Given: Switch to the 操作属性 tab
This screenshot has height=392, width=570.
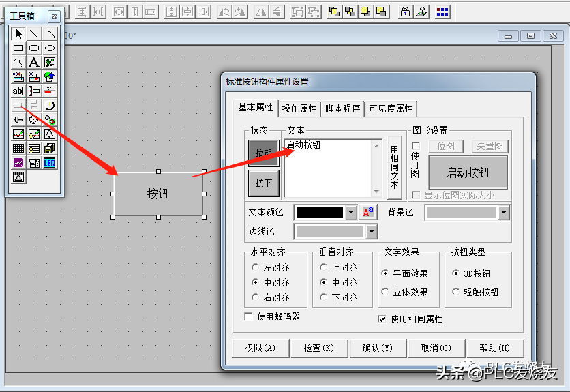Looking at the screenshot, I should coord(299,108).
